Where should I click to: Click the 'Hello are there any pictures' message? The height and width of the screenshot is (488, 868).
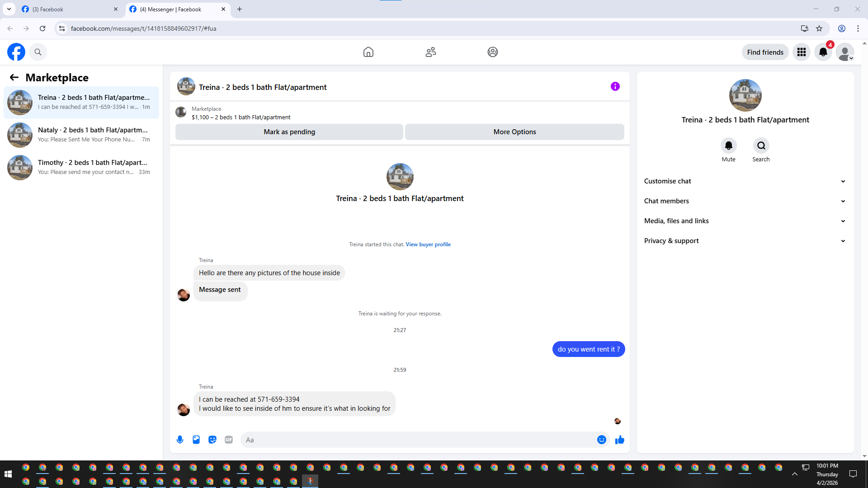click(269, 273)
